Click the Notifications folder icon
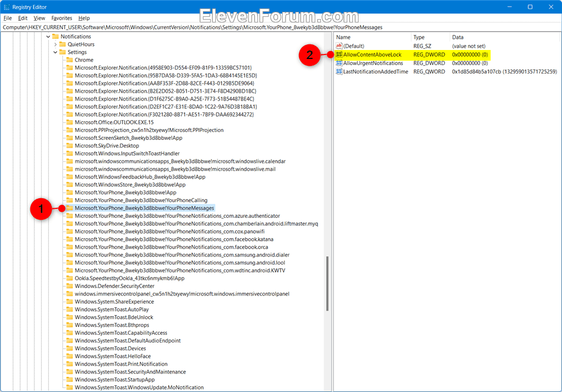This screenshot has width=562, height=392. pos(55,37)
